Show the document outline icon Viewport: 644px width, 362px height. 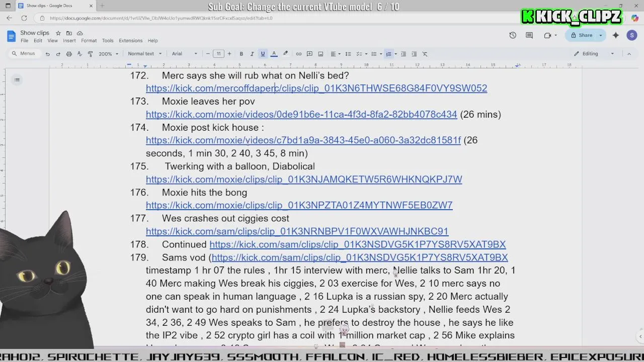17,80
